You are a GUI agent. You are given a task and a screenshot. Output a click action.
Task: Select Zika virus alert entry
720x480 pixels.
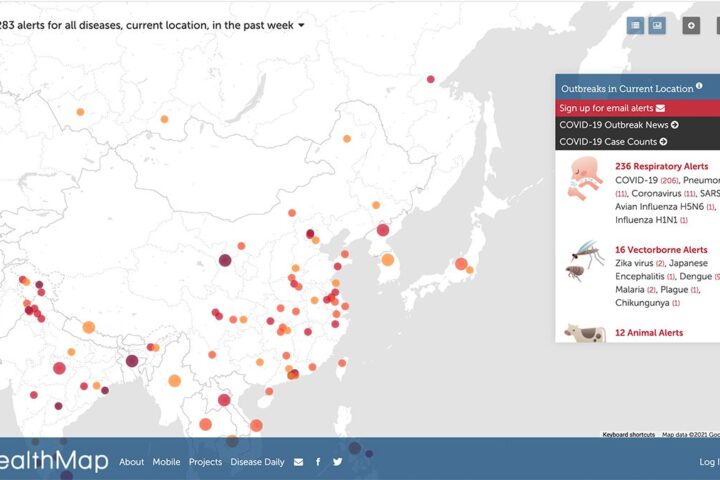point(640,263)
